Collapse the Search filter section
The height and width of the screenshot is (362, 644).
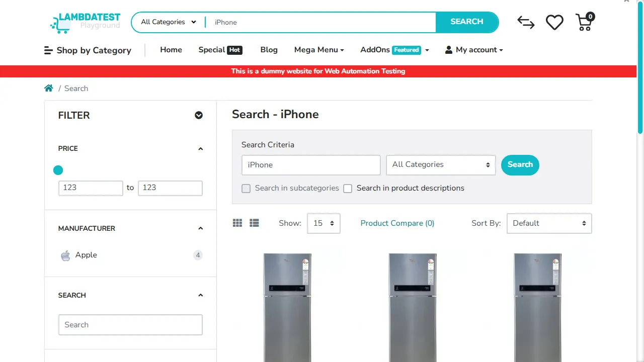pyautogui.click(x=200, y=295)
